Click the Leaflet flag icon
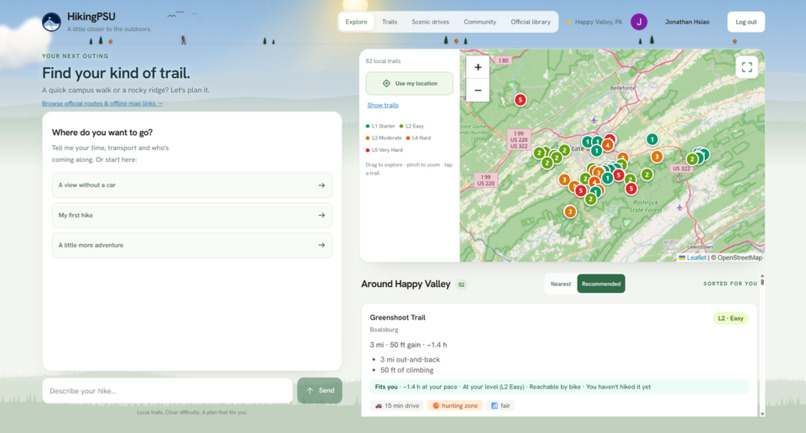This screenshot has height=433, width=806. point(682,258)
